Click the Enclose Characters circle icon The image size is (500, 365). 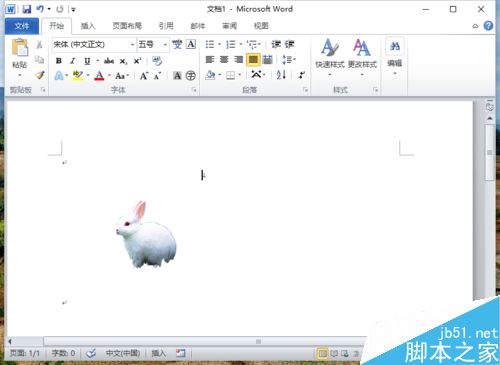(x=191, y=76)
